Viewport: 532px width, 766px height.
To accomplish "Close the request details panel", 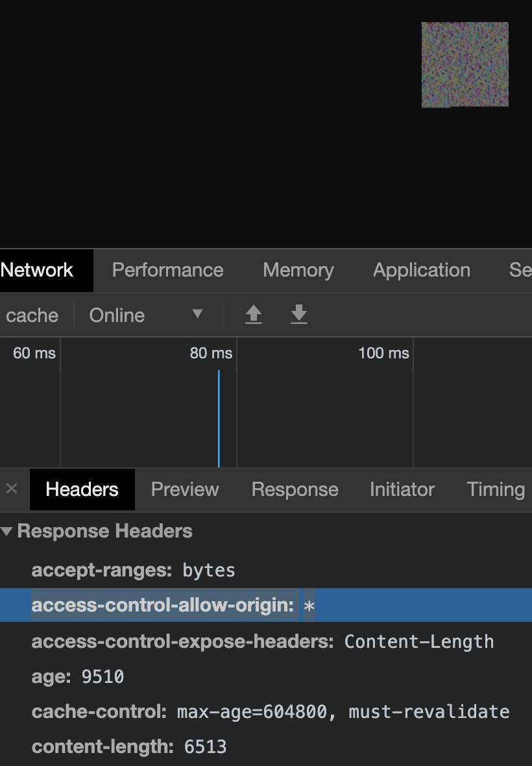I will [x=12, y=489].
